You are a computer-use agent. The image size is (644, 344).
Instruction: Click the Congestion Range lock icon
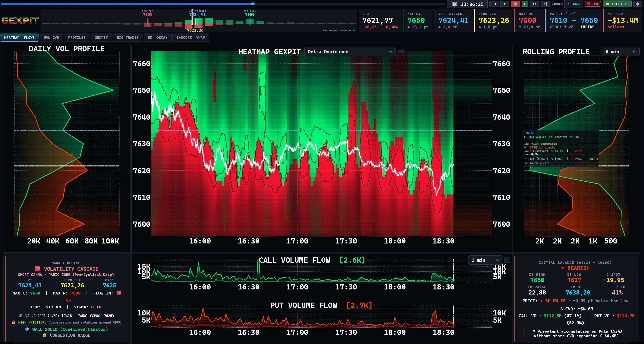45,335
